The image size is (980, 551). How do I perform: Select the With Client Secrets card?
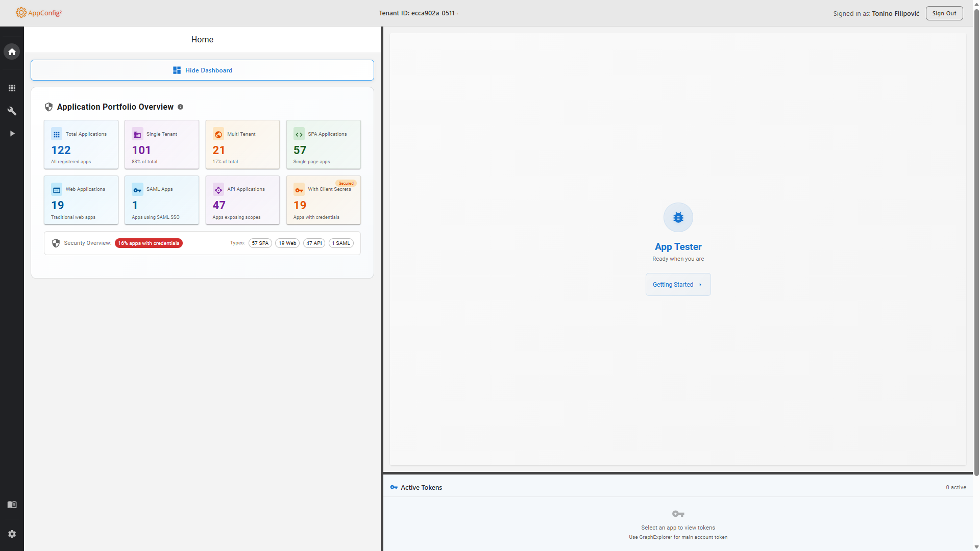(323, 200)
